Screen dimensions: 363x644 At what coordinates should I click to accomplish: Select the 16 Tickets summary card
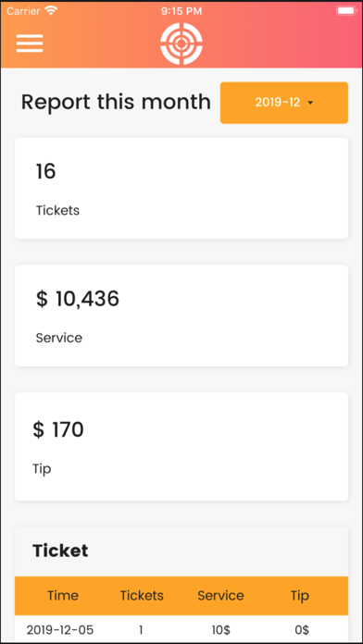click(x=181, y=188)
